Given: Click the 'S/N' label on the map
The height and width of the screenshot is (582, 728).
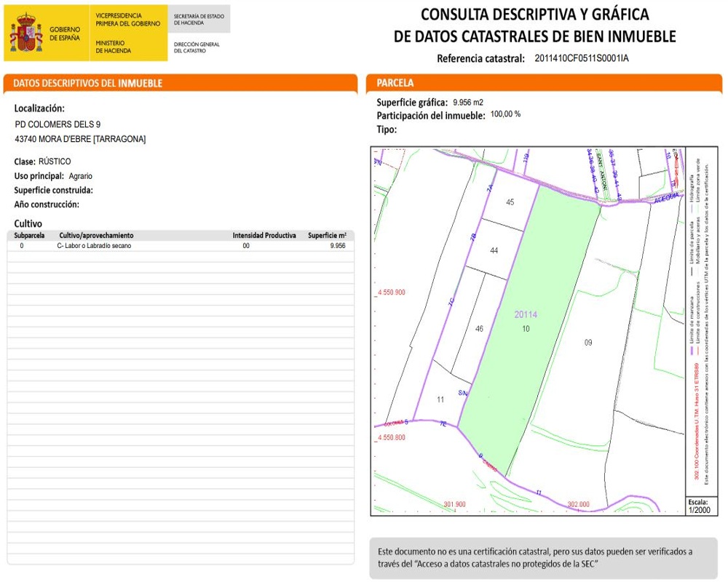Looking at the screenshot, I should [x=463, y=393].
